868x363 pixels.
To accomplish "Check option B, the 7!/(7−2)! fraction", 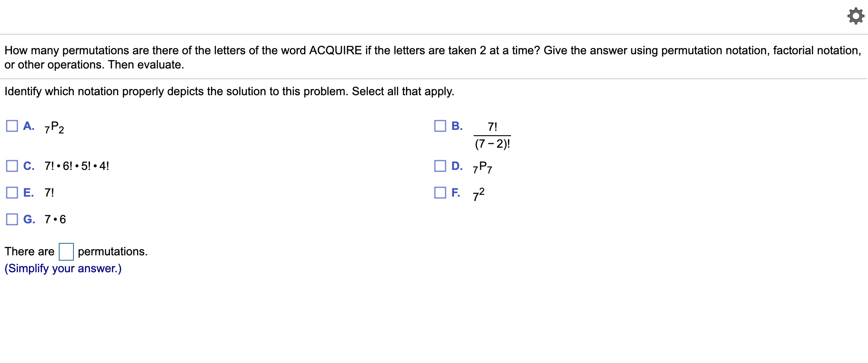I will tap(439, 126).
